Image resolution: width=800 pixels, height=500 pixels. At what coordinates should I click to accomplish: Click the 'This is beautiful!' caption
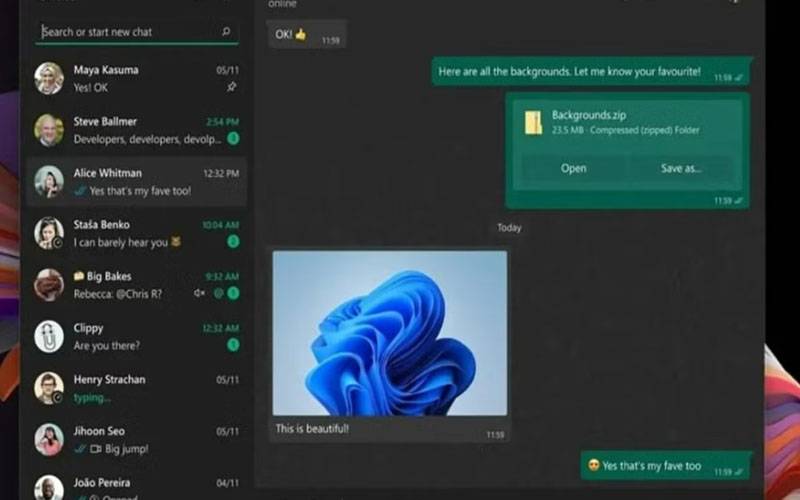312,429
